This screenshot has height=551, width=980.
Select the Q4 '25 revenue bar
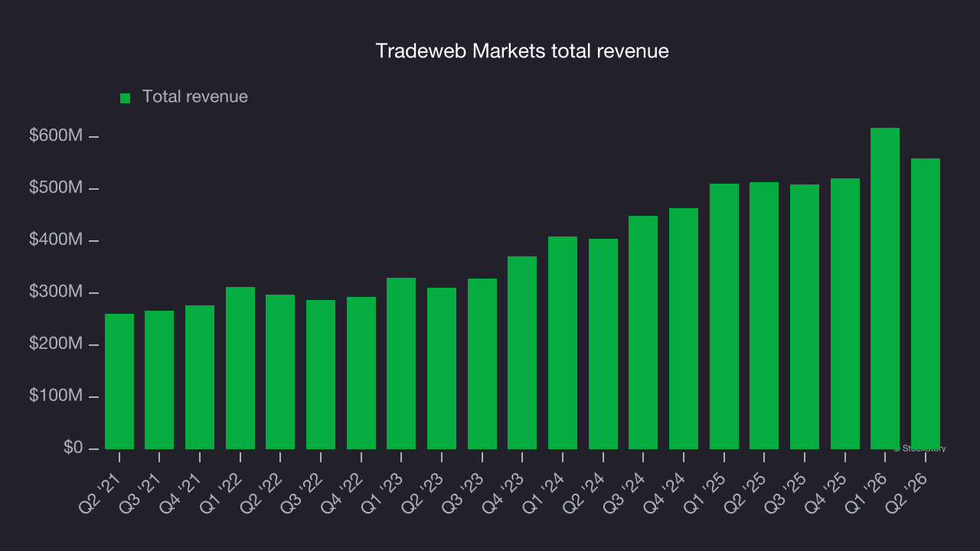(845, 314)
